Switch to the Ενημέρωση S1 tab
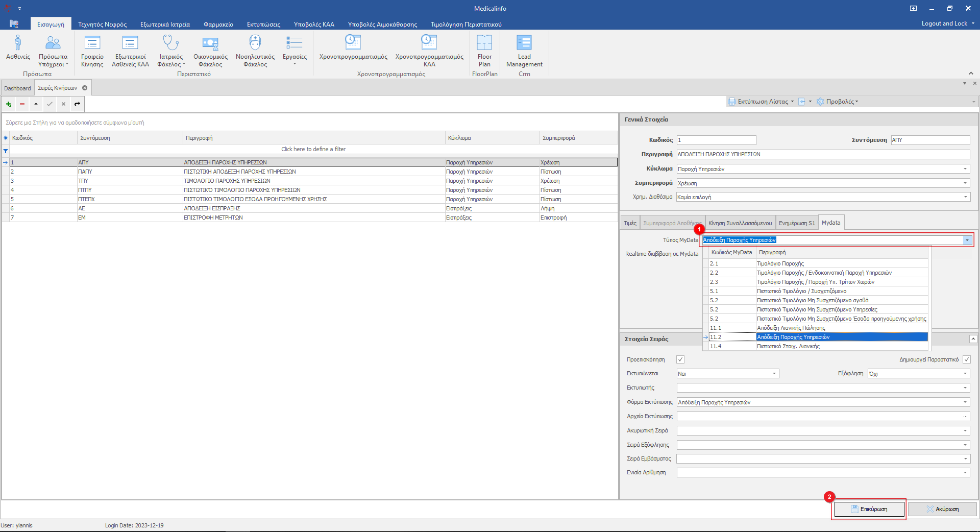 pyautogui.click(x=796, y=223)
